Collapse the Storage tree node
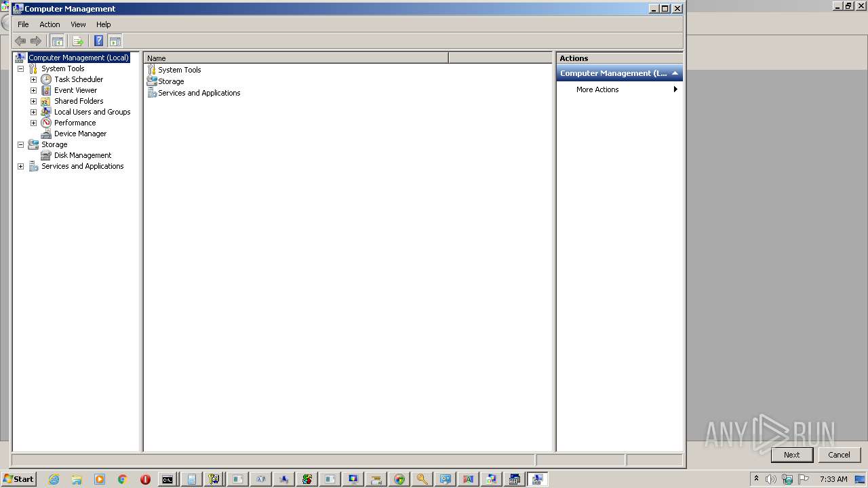Screen dimensions: 868x488 coord(20,144)
